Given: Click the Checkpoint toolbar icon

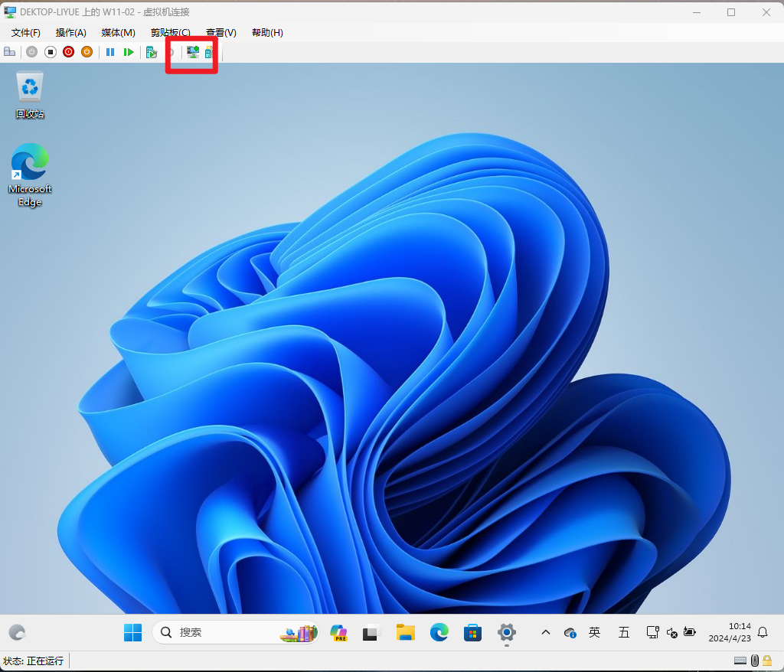Looking at the screenshot, I should (152, 52).
